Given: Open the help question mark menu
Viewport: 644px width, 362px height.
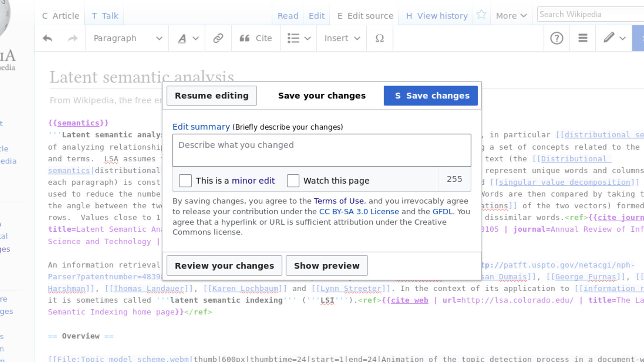Looking at the screenshot, I should point(556,38).
